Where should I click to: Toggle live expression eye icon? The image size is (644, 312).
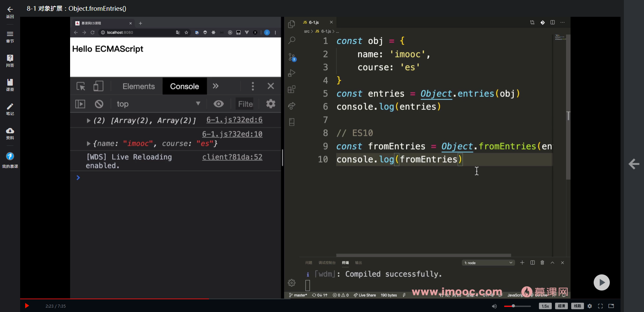coord(219,104)
